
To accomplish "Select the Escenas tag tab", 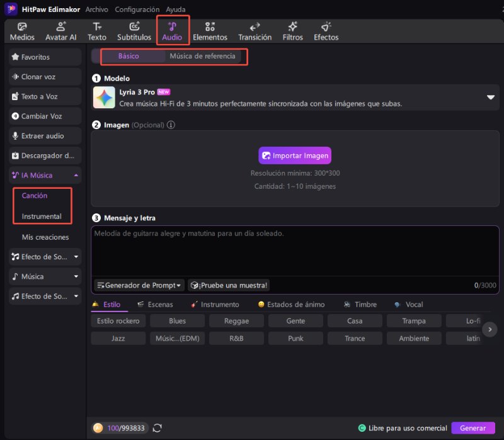I will click(x=155, y=305).
